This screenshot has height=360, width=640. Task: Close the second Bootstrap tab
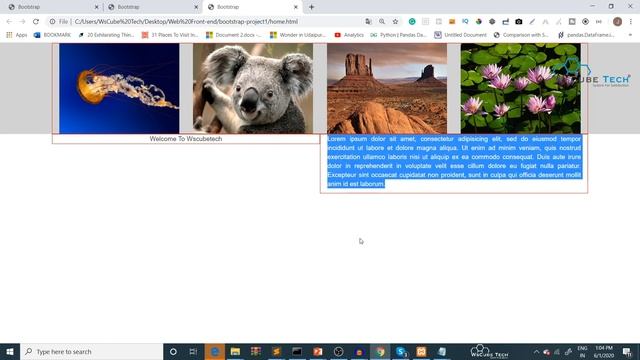point(196,7)
